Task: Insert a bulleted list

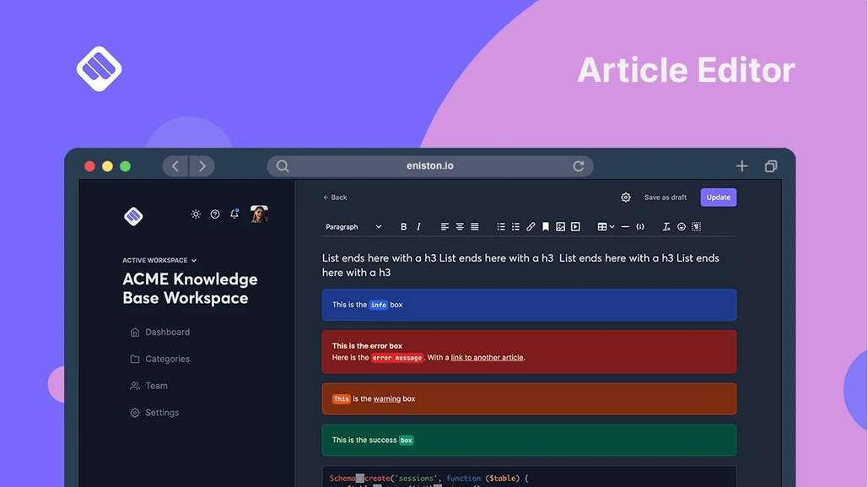Action: click(x=501, y=226)
